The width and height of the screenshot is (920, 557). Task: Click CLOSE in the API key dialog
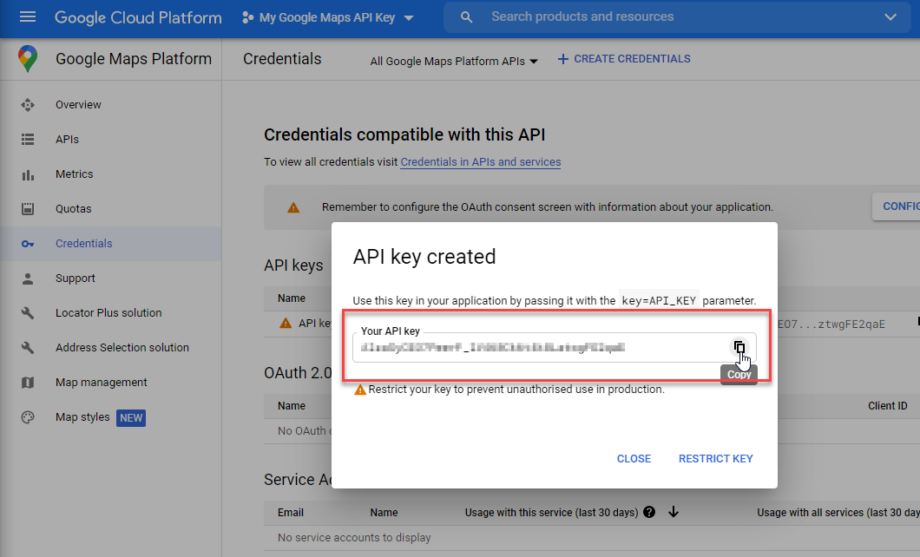[x=633, y=459]
